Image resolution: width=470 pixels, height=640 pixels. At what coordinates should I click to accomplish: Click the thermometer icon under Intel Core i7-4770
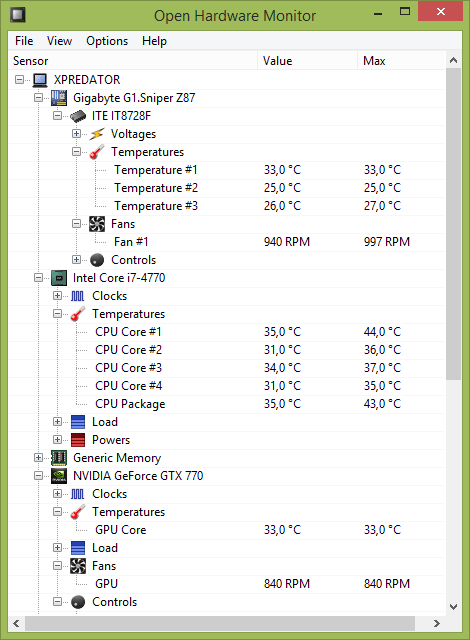78,314
